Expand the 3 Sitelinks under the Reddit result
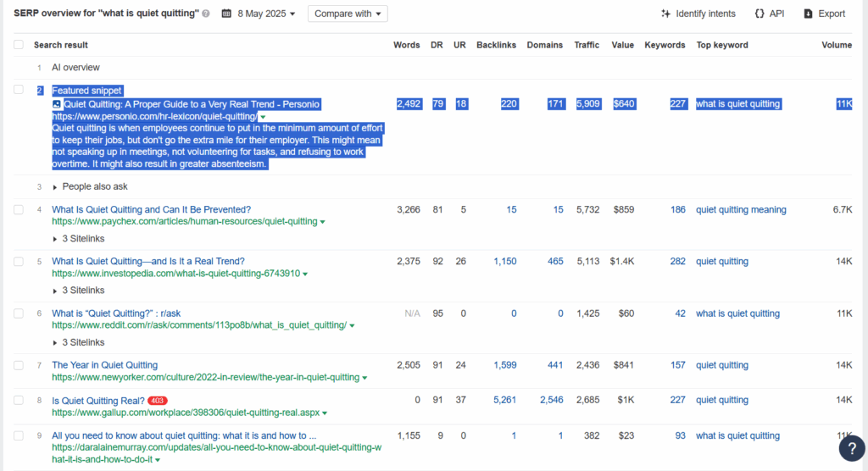This screenshot has height=471, width=868. pyautogui.click(x=78, y=342)
